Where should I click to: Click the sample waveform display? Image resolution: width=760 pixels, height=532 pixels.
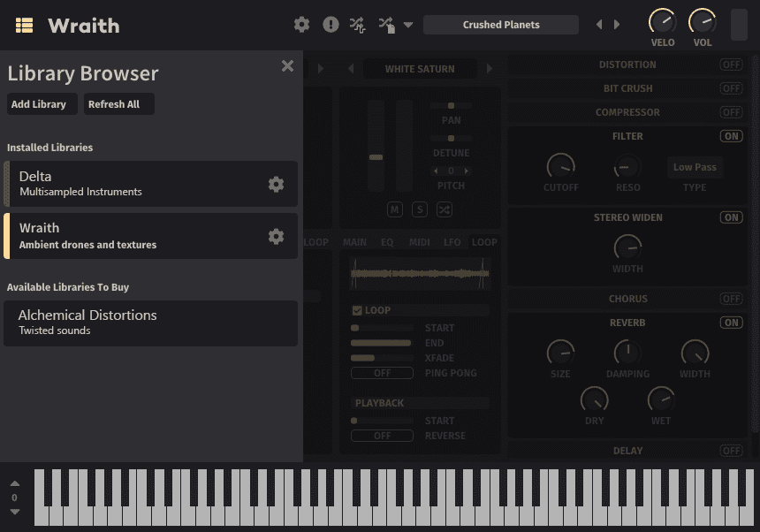[x=420, y=274]
